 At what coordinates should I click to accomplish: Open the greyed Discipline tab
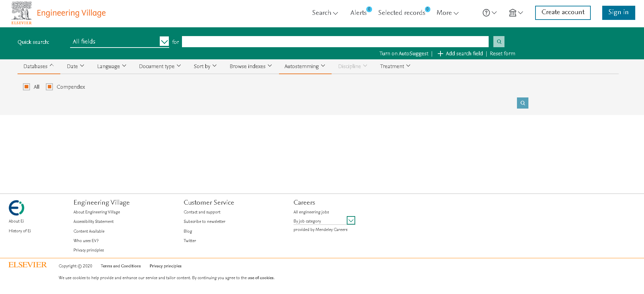pos(352,66)
